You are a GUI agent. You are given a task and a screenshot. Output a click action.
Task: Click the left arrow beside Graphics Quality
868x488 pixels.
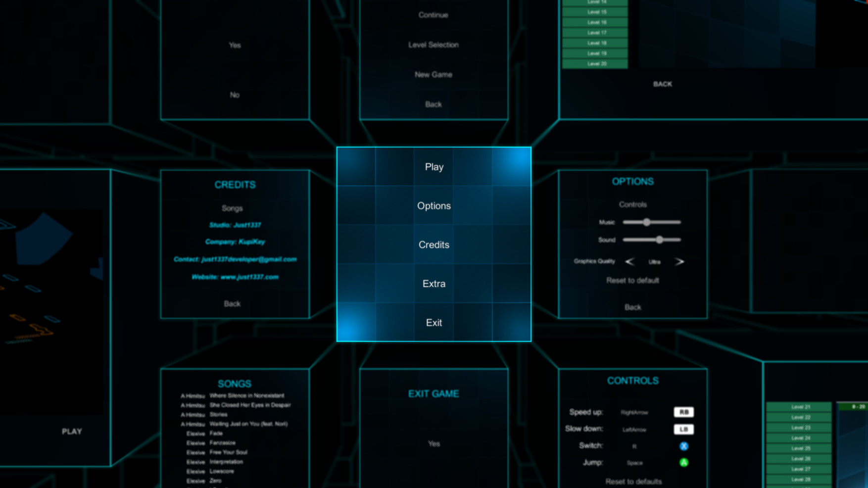[629, 261]
